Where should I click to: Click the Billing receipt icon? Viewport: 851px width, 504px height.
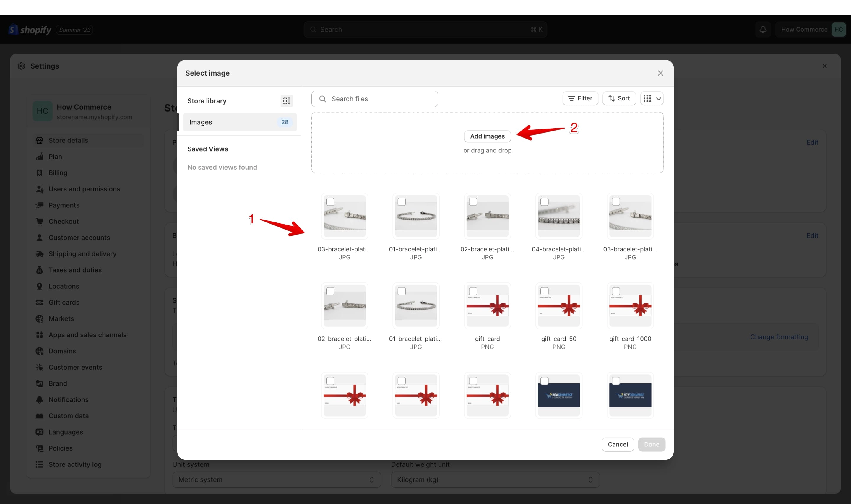pyautogui.click(x=39, y=173)
